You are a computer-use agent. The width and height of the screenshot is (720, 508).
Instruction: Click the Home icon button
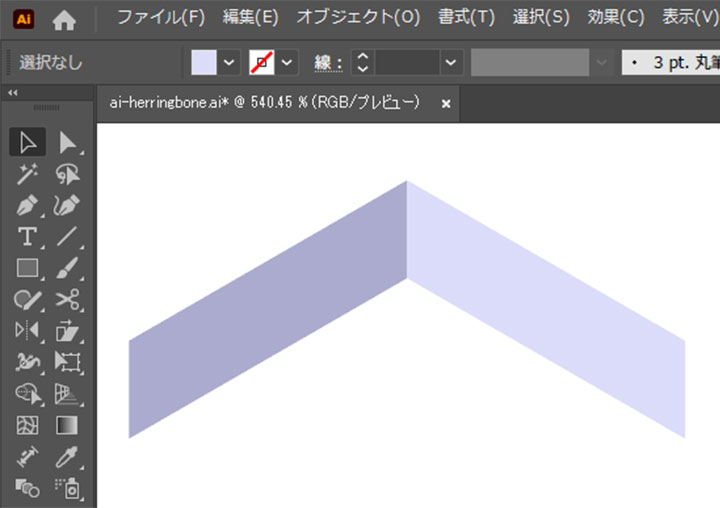(64, 18)
